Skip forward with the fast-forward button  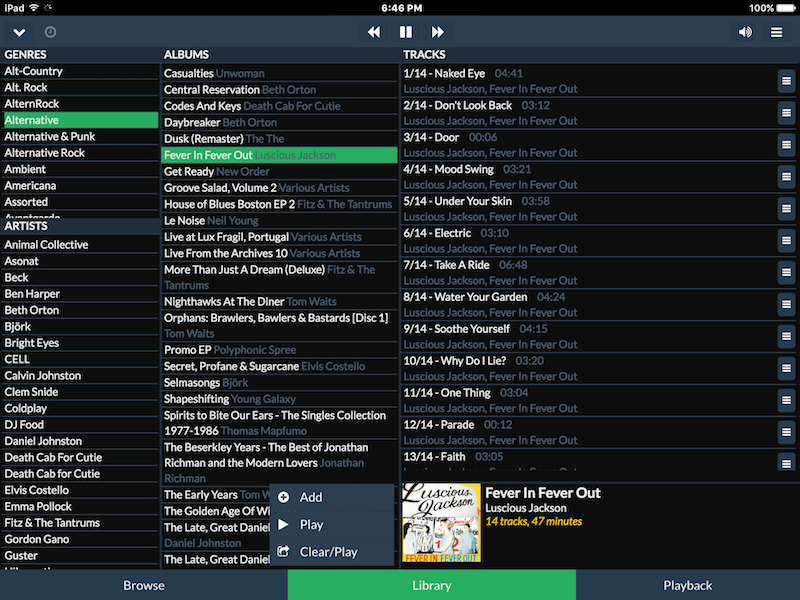click(x=437, y=32)
